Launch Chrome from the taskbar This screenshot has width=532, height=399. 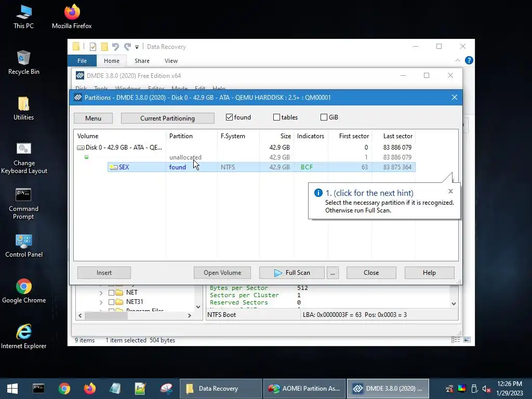click(x=64, y=389)
